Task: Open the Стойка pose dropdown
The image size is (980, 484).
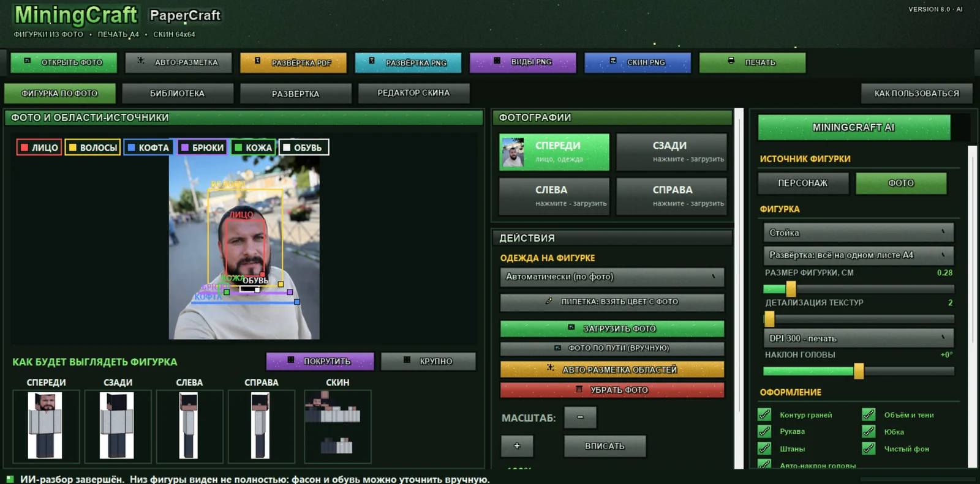Action: pos(858,233)
